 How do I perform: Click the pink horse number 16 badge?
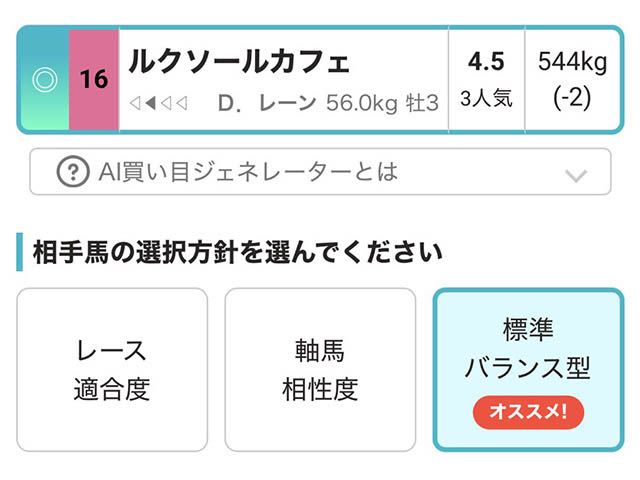94,80
